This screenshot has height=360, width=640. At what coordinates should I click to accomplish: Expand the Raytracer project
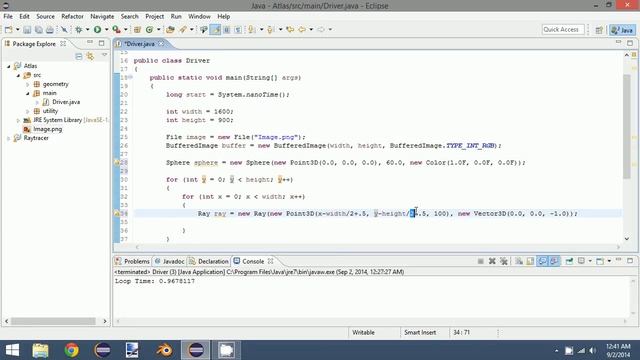point(9,138)
